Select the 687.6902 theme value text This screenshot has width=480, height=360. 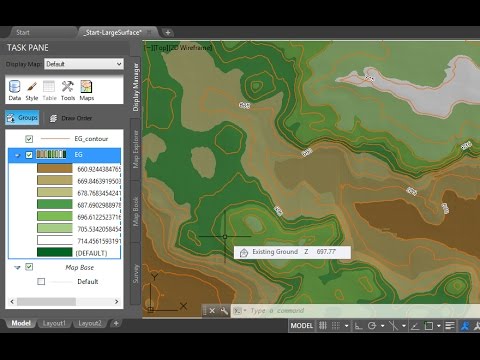[x=99, y=205]
